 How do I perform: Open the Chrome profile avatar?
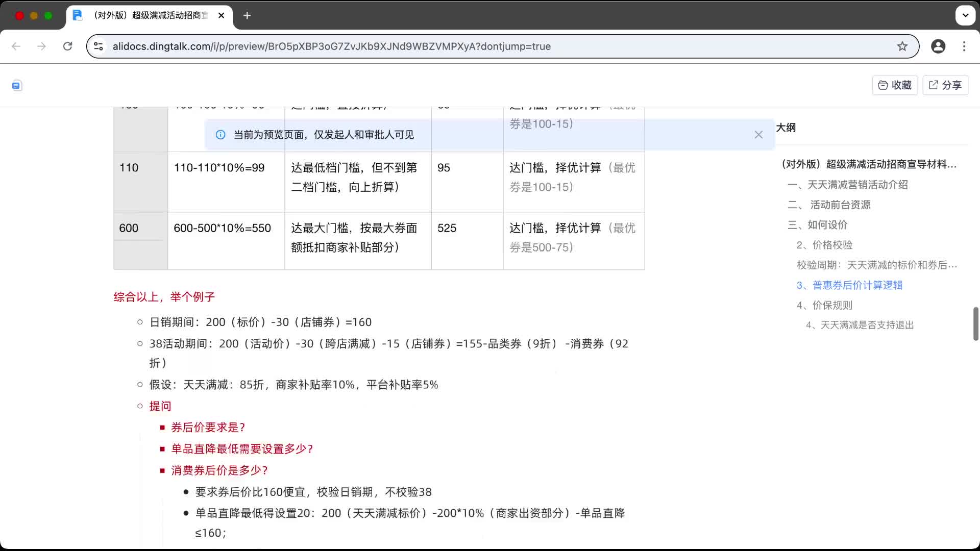(x=939, y=46)
